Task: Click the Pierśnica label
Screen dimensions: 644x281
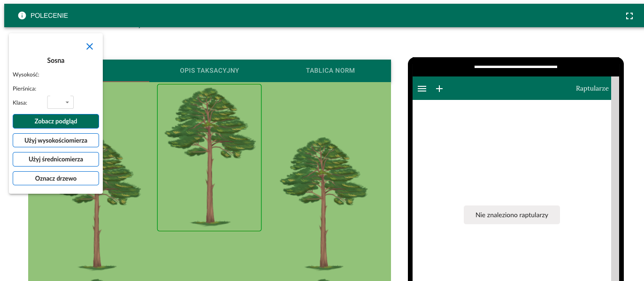Action: coord(25,88)
